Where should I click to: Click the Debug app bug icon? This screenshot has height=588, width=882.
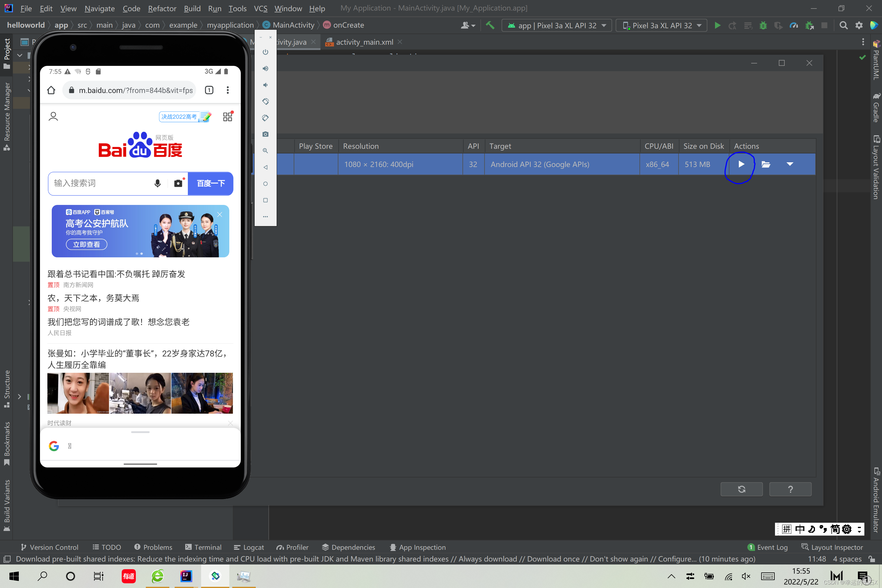pyautogui.click(x=763, y=26)
